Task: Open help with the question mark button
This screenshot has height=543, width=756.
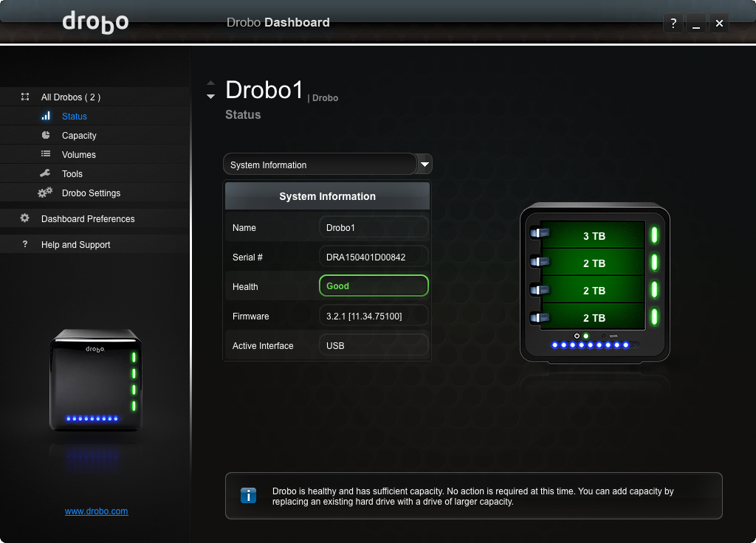Action: [673, 23]
